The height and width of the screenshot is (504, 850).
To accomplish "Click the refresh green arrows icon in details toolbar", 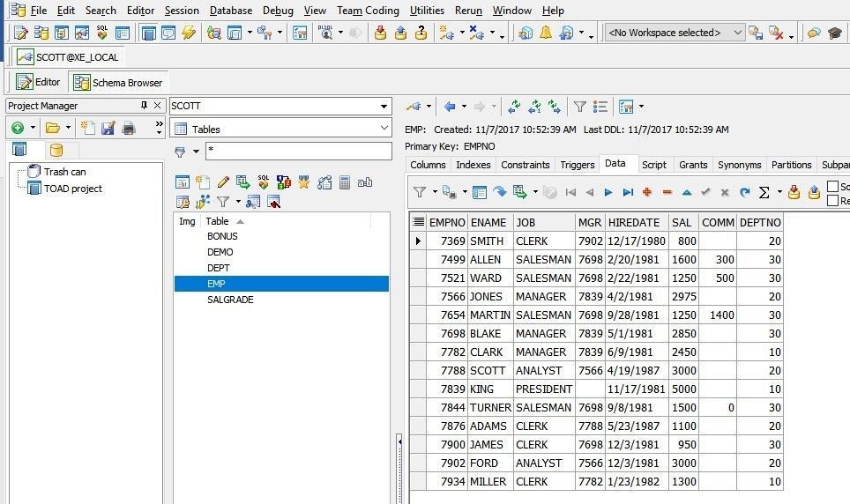I will 514,107.
